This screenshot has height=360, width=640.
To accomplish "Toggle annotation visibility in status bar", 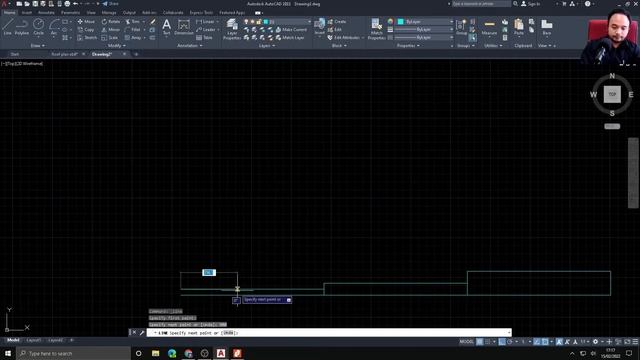I will (x=559, y=342).
